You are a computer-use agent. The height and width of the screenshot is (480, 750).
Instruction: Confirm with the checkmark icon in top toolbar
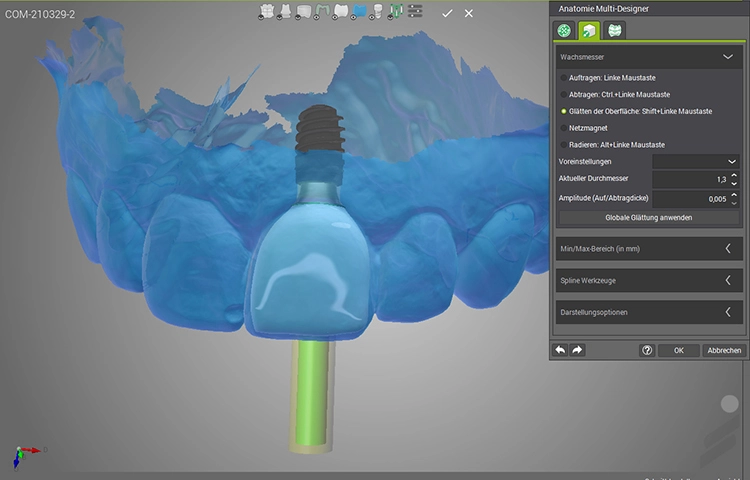[x=447, y=13]
